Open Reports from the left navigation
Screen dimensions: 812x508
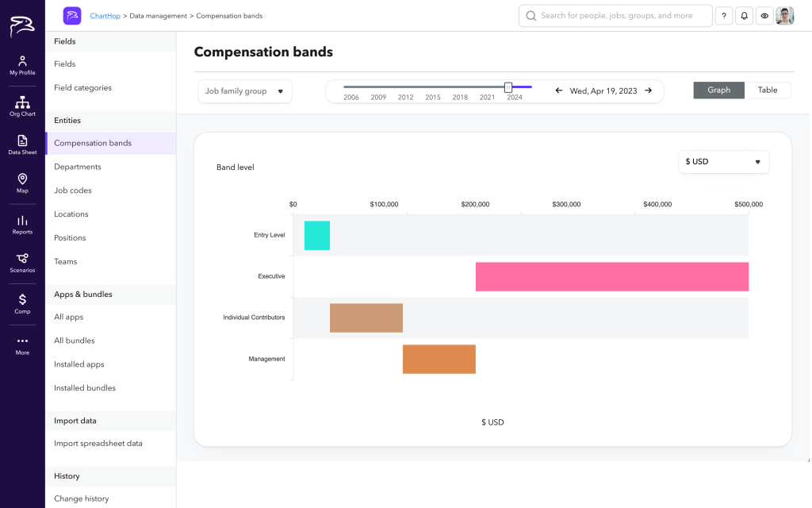pyautogui.click(x=22, y=224)
